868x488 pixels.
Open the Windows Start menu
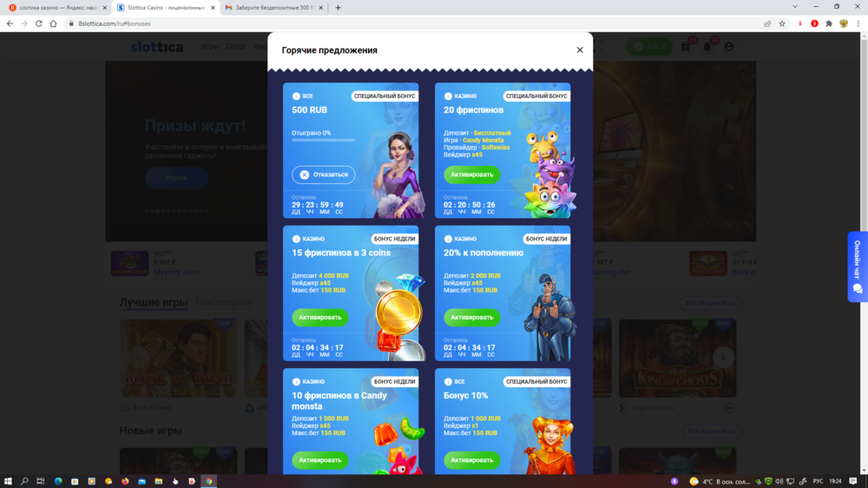9,480
